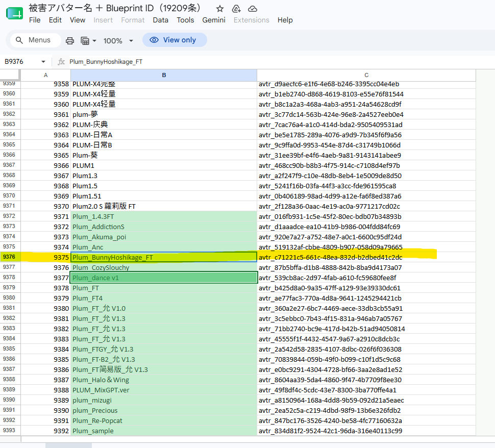Select cell Plum_sample

tap(163, 431)
